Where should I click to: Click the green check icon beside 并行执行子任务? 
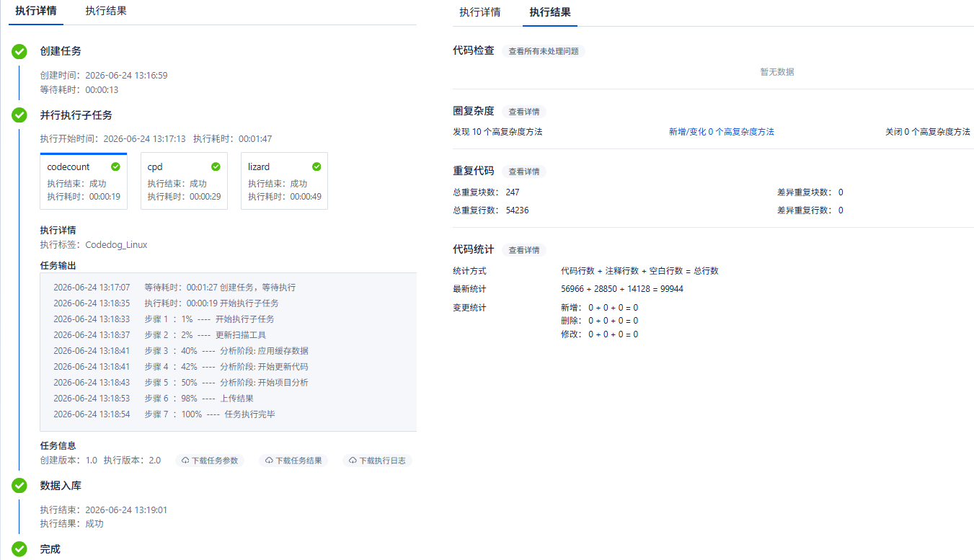tap(19, 115)
